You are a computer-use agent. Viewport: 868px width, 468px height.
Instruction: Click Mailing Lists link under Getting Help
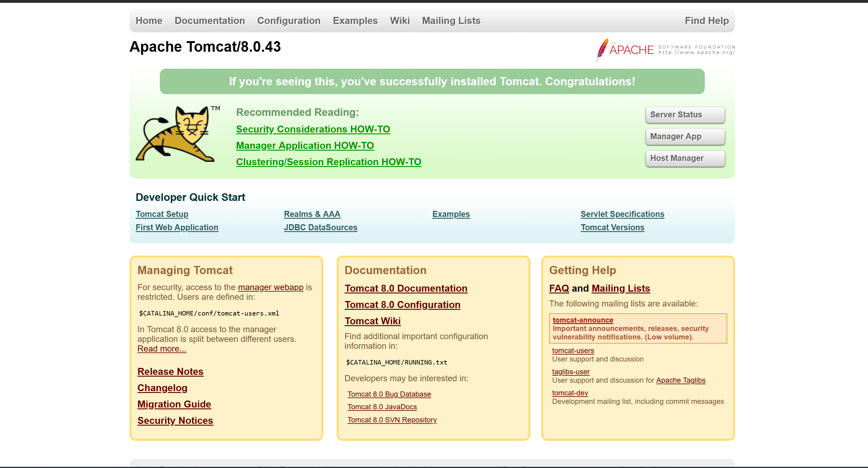621,289
